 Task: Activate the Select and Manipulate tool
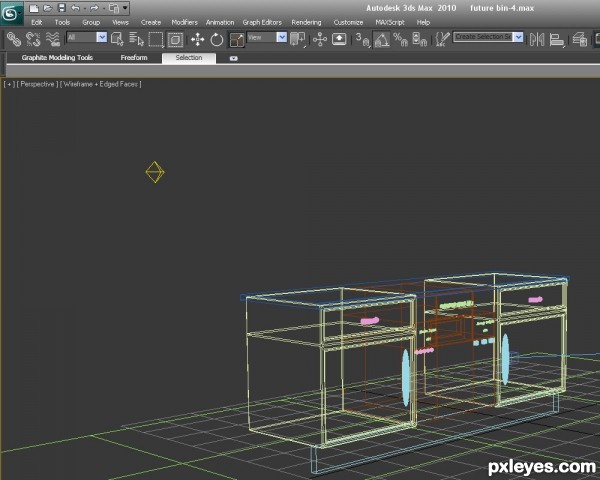coord(320,39)
